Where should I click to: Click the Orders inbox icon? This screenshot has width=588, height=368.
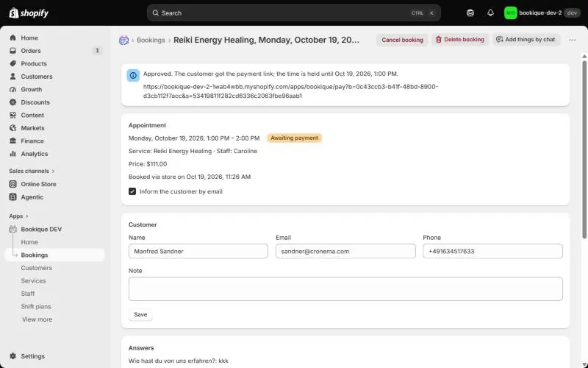[13, 51]
